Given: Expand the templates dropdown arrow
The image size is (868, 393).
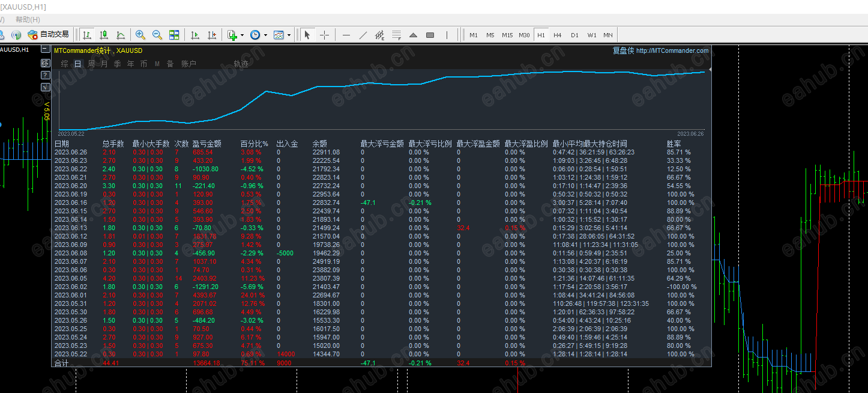Looking at the screenshot, I should coord(289,35).
